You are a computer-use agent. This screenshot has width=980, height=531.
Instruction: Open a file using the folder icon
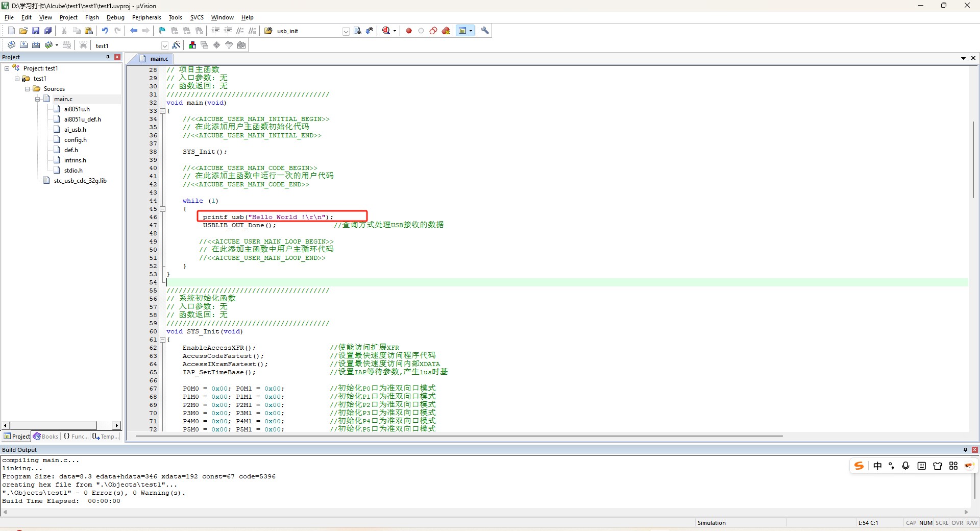23,31
